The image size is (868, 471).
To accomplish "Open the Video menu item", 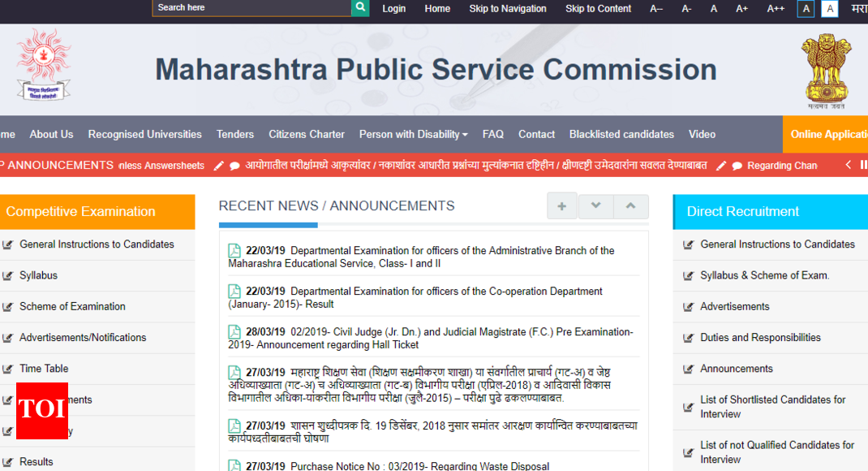I will pos(702,134).
